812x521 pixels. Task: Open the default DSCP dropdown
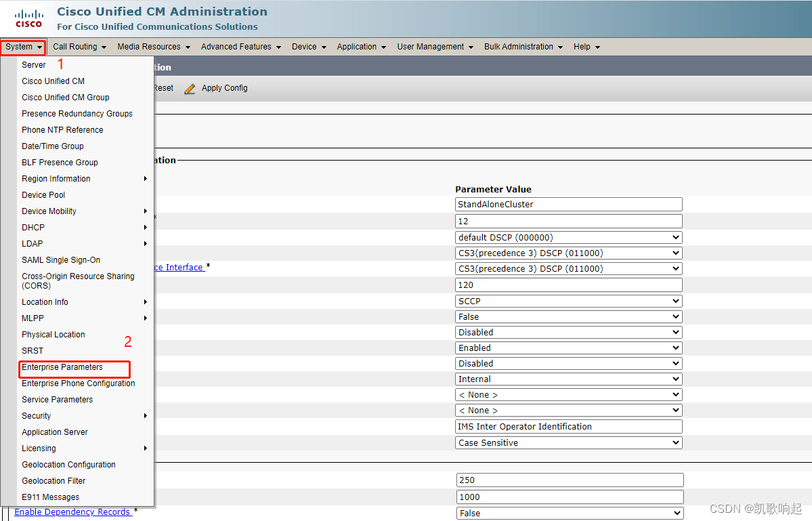568,237
